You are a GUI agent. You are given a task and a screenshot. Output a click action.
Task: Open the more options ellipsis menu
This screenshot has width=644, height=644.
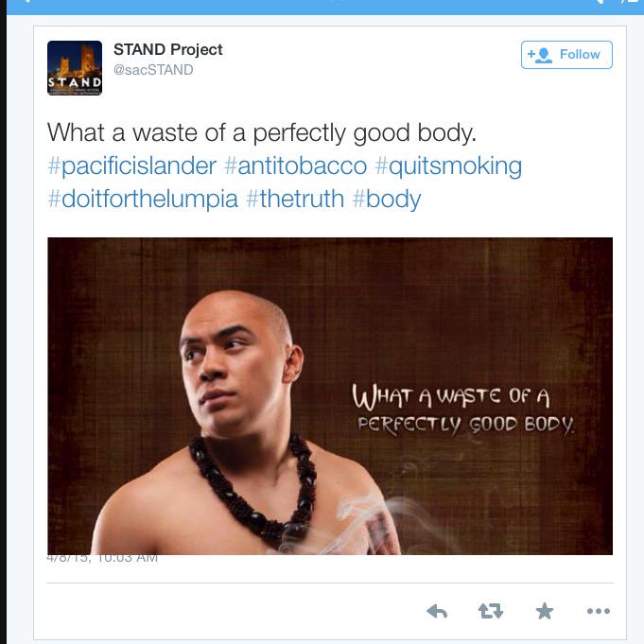pyautogui.click(x=599, y=611)
